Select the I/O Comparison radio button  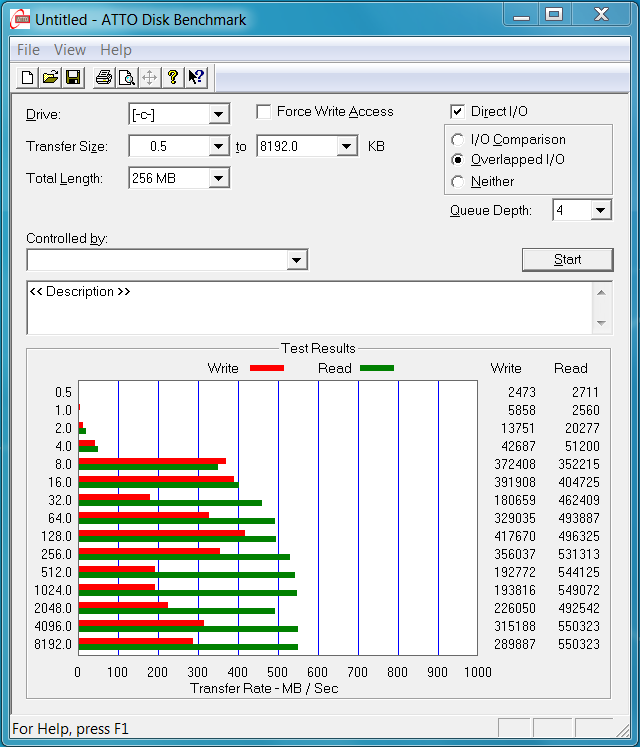coord(457,140)
